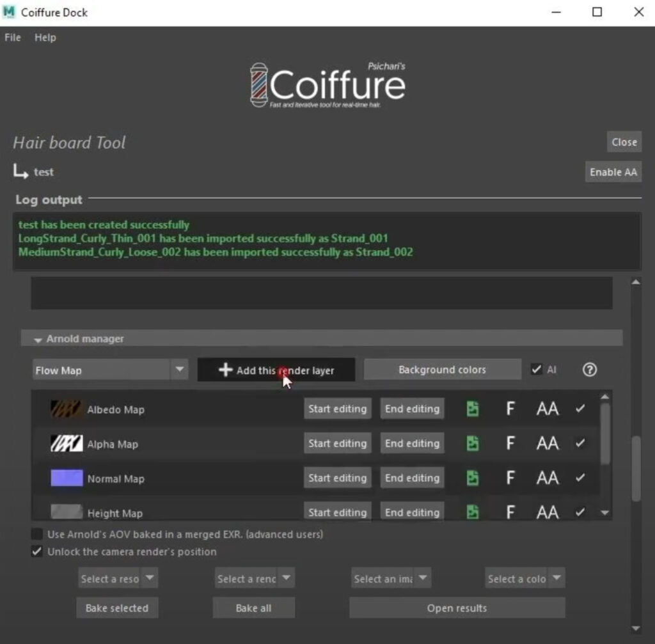655x644 pixels.
Task: Click Bake selected button
Action: click(117, 608)
